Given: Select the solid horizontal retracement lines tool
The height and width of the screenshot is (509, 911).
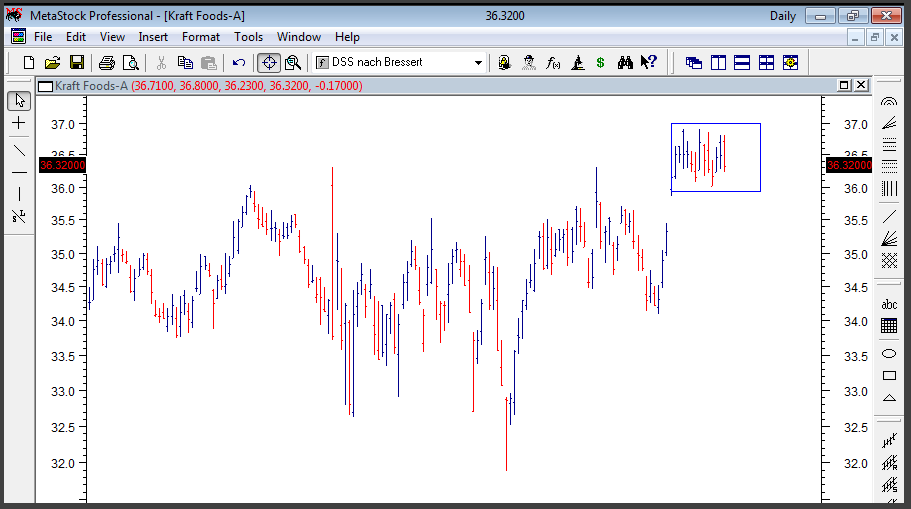Looking at the screenshot, I should [889, 145].
